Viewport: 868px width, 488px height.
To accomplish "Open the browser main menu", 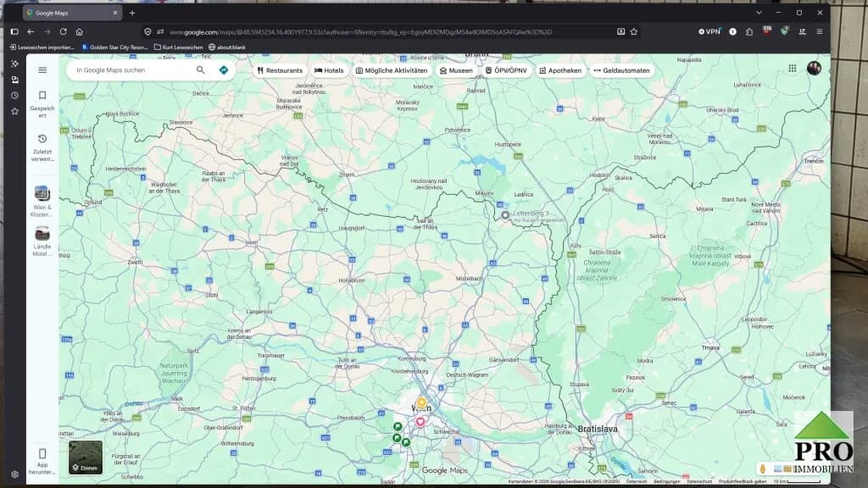I will (x=820, y=31).
